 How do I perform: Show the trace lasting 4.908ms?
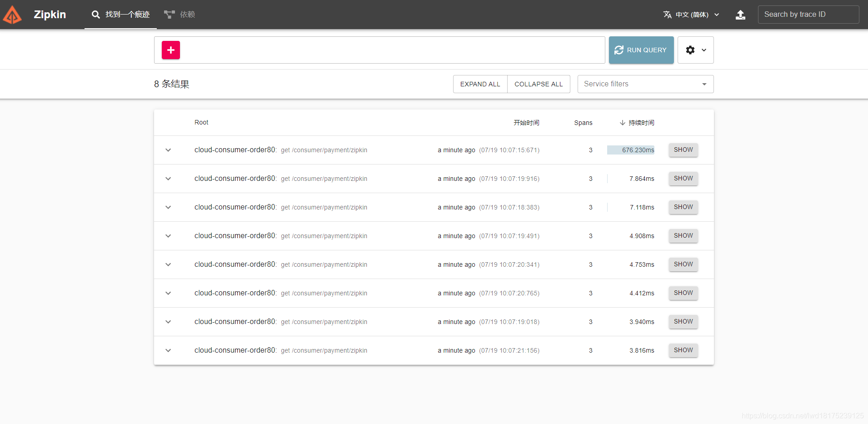tap(683, 236)
